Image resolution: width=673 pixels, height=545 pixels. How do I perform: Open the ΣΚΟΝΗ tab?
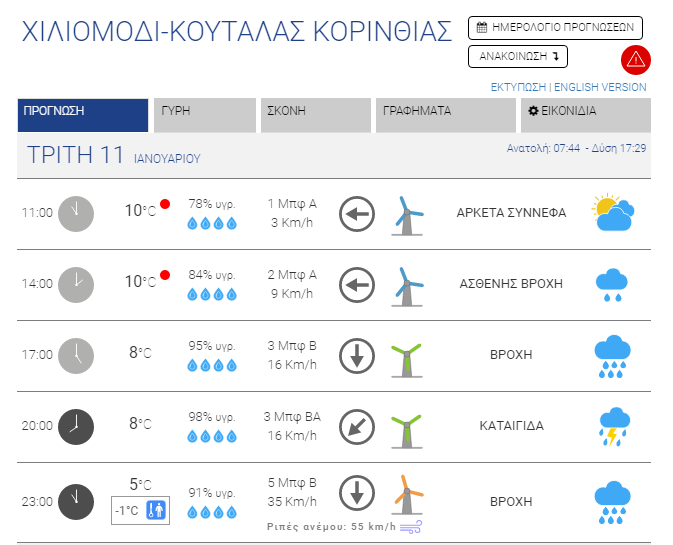(314, 113)
